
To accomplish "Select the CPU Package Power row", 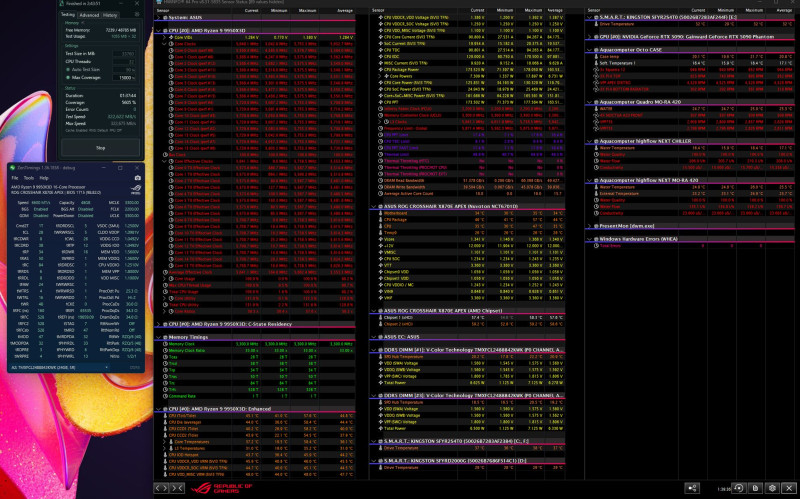I will point(469,69).
